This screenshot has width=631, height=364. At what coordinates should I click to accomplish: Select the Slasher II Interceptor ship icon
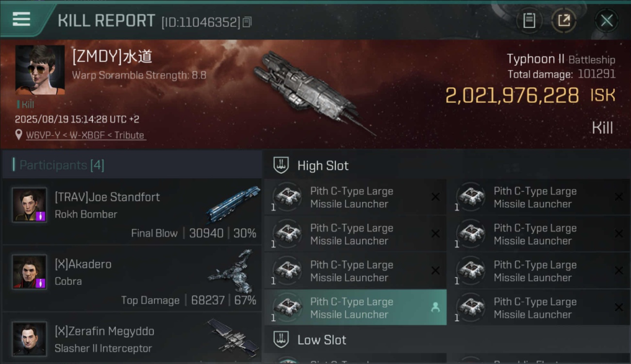click(x=233, y=337)
